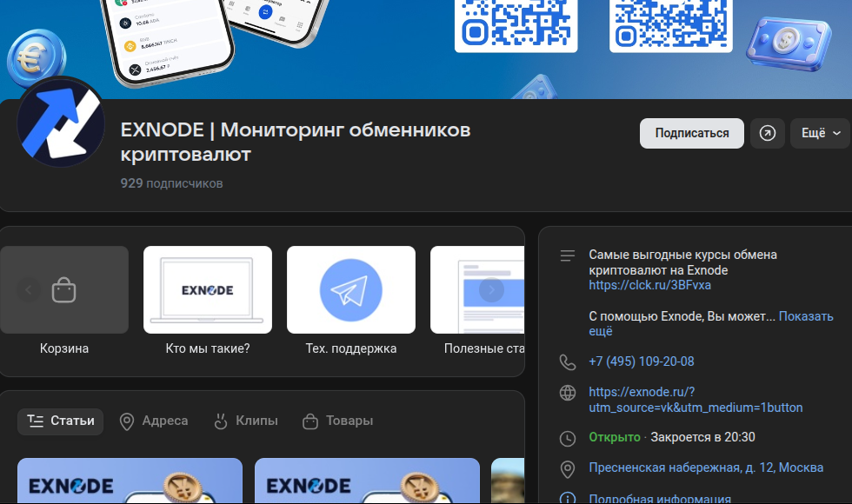Viewport: 852px width, 504px height.
Task: Open the Кто мы такие? tile
Action: pos(208,290)
